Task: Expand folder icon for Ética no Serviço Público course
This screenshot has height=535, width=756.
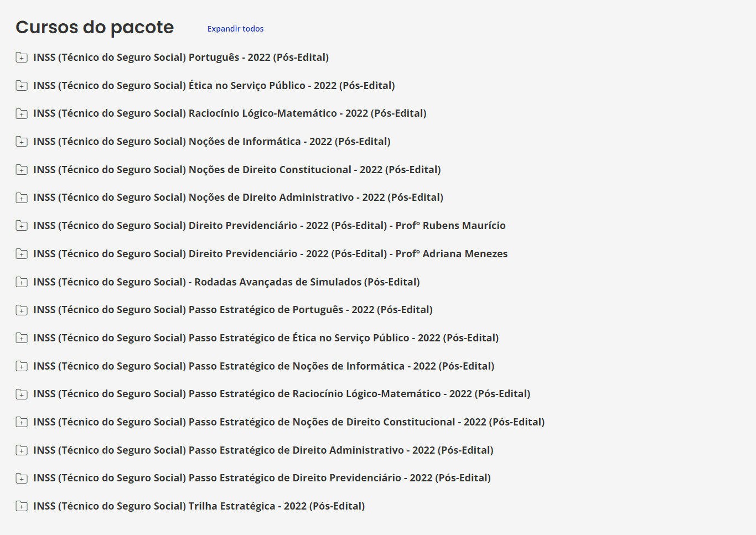Action: tap(22, 85)
